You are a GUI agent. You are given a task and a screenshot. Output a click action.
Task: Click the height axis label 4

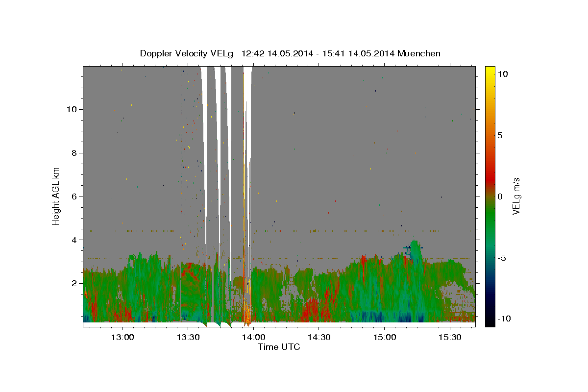(x=73, y=240)
